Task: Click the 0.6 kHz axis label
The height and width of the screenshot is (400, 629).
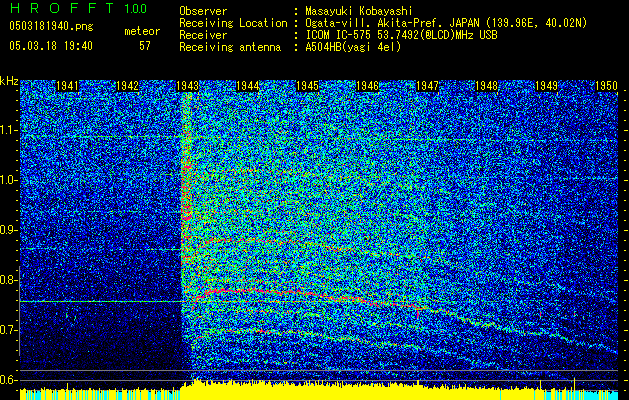Action: pos(9,380)
